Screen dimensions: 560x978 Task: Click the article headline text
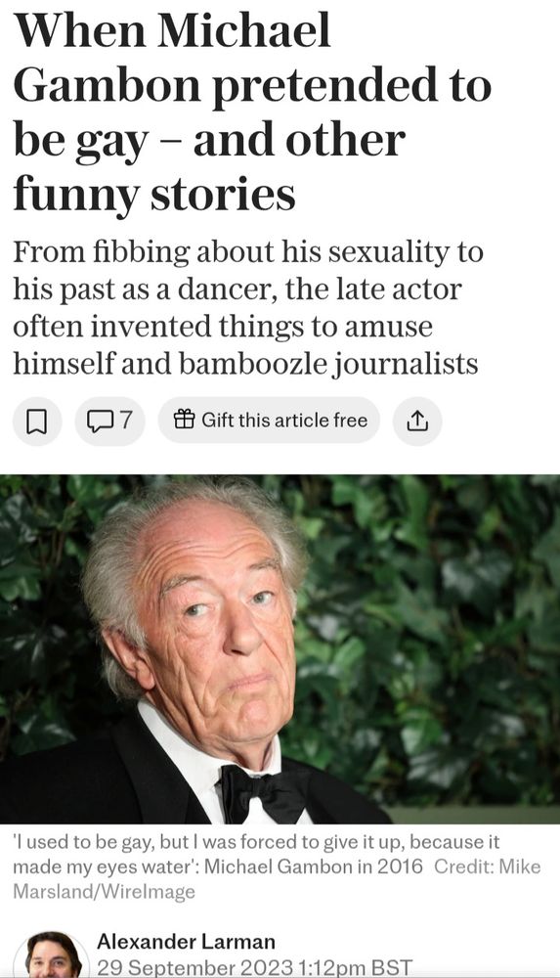click(252, 112)
